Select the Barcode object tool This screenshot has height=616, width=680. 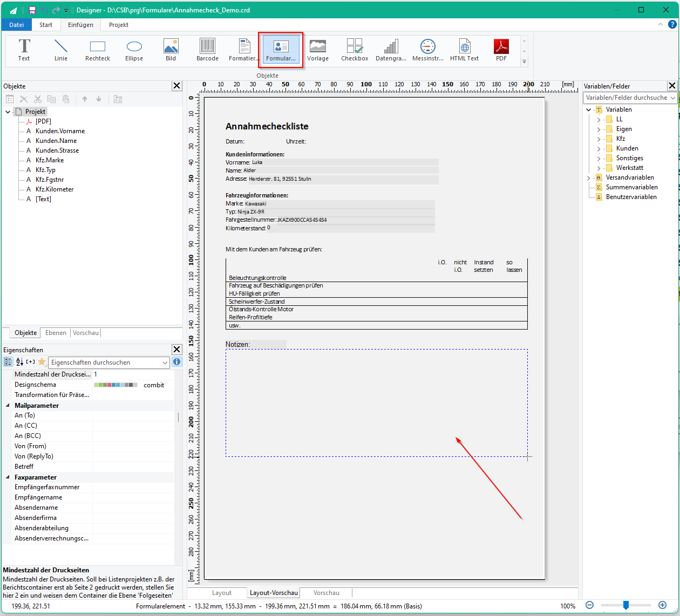click(207, 50)
